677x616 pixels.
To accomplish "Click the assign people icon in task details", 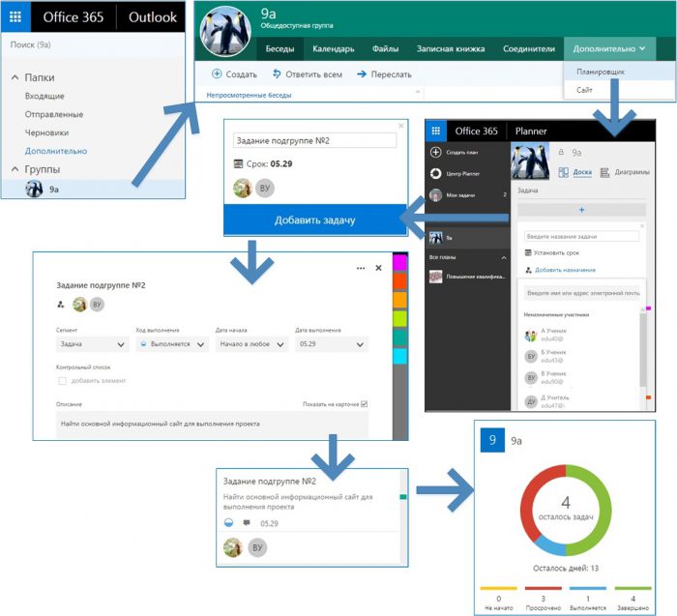I will pos(61,305).
